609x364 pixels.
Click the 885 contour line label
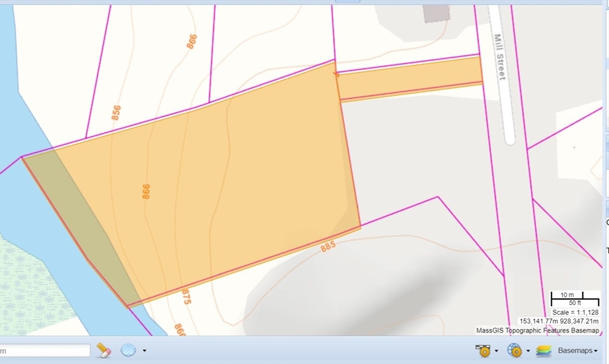tap(328, 246)
